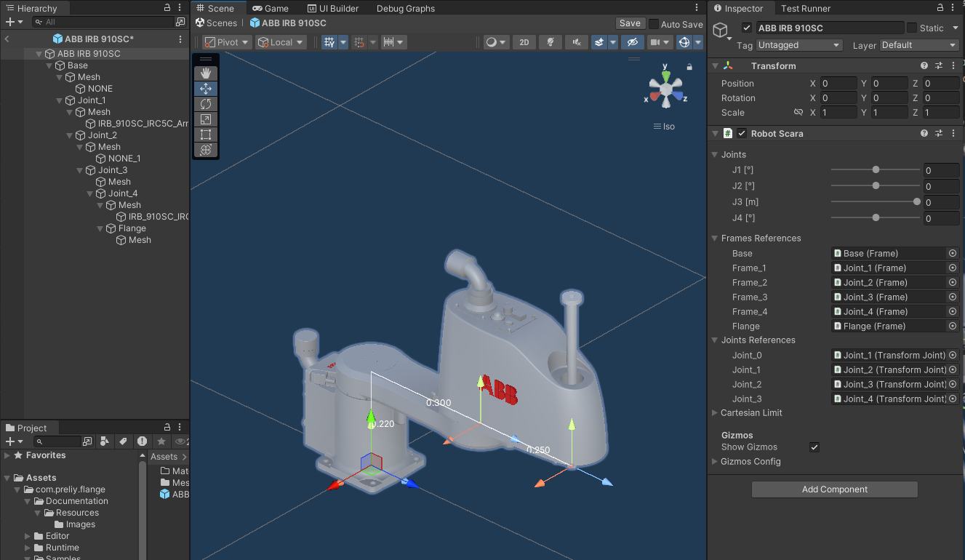Toggle ABB IRB 910SC active checkbox
This screenshot has height=560, width=965.
[747, 28]
